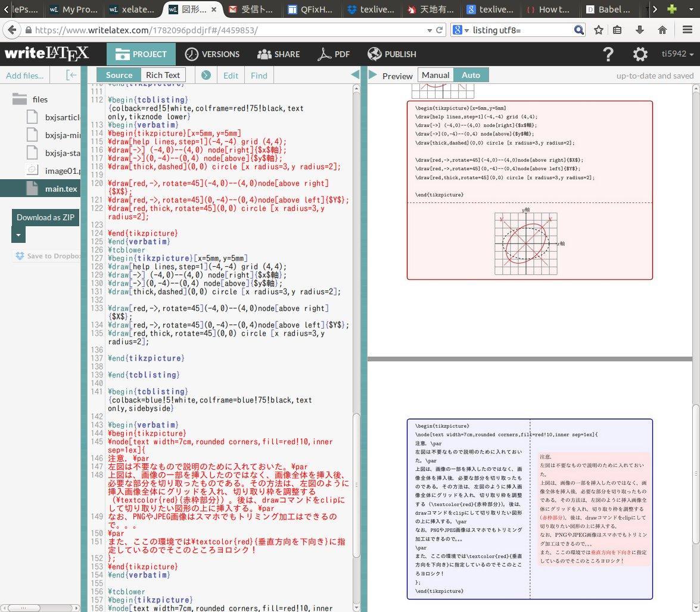Switch to the How t... browser tab
700x612 pixels.
(x=549, y=9)
